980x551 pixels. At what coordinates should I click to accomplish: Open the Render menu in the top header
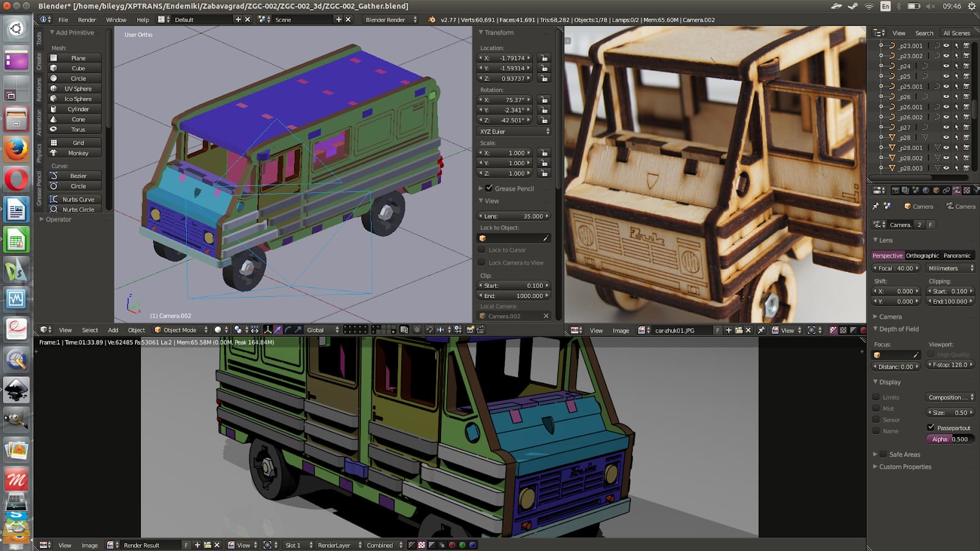(x=87, y=20)
